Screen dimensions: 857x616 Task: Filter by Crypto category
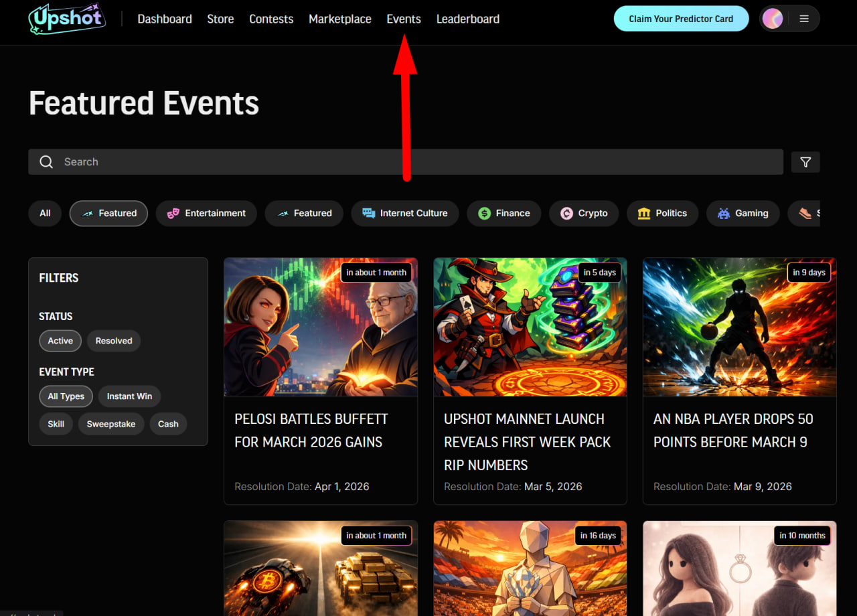(x=584, y=214)
